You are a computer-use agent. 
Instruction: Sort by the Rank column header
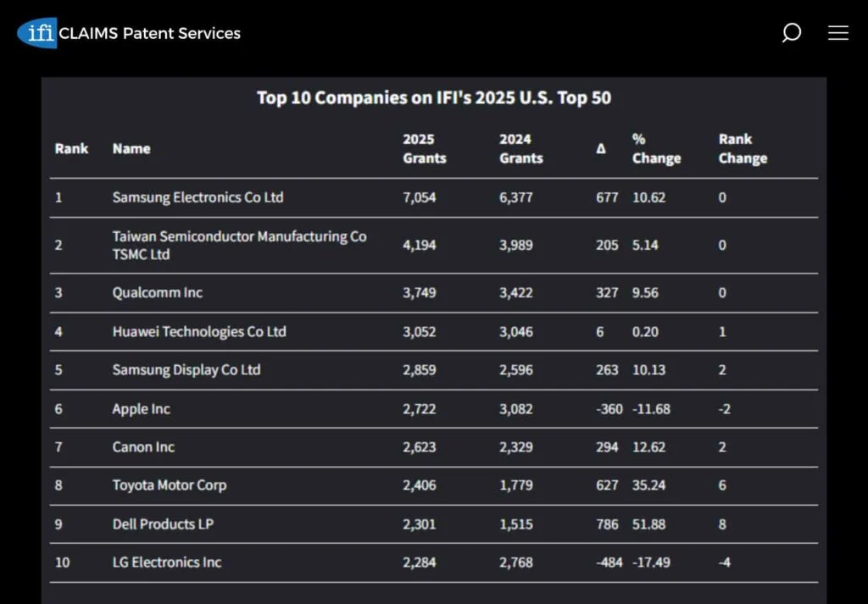tap(71, 148)
